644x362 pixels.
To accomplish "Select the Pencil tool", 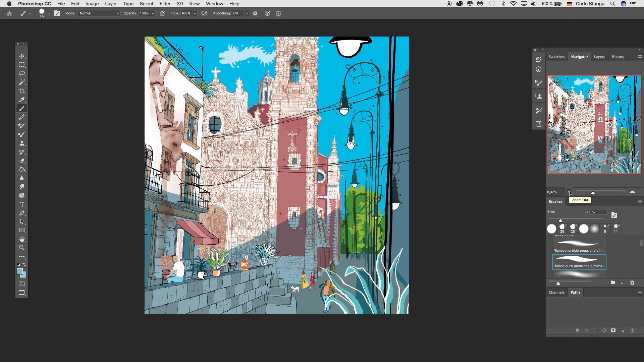I will [x=22, y=117].
